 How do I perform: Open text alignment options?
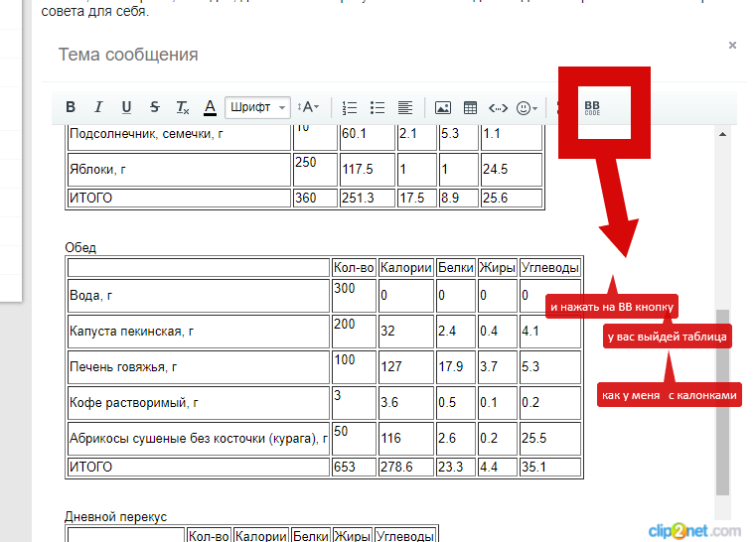coord(404,107)
